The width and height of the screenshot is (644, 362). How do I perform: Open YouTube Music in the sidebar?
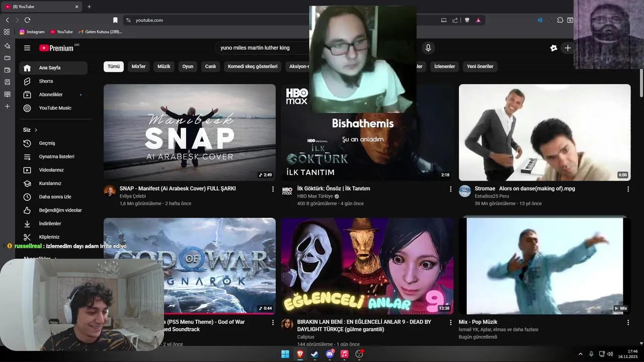(x=53, y=108)
